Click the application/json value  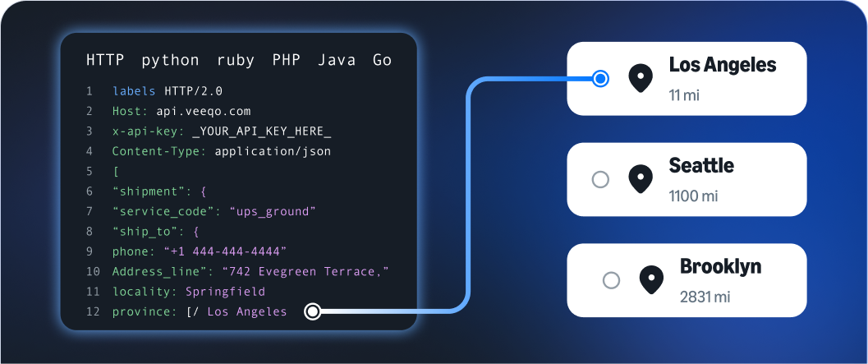[273, 151]
